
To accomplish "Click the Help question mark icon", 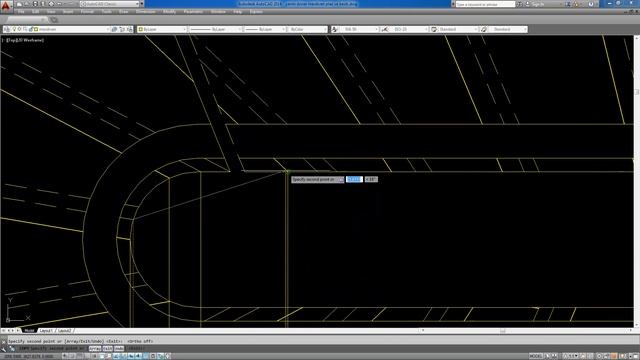I will pyautogui.click(x=591, y=4).
